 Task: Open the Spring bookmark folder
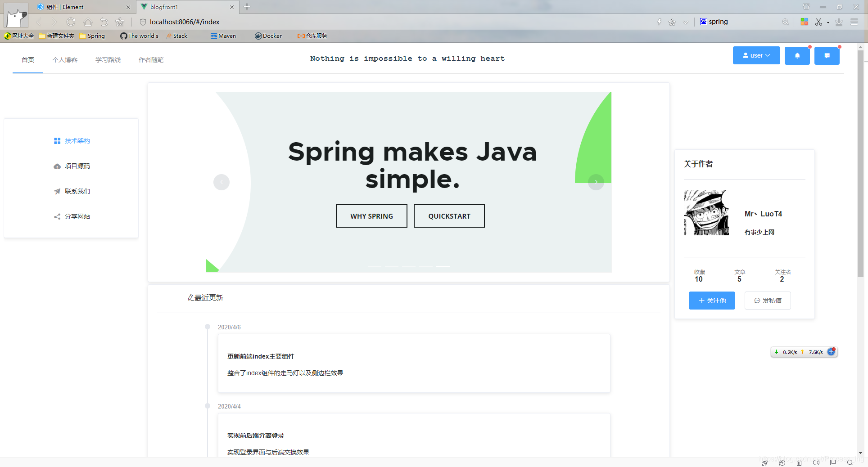(92, 36)
